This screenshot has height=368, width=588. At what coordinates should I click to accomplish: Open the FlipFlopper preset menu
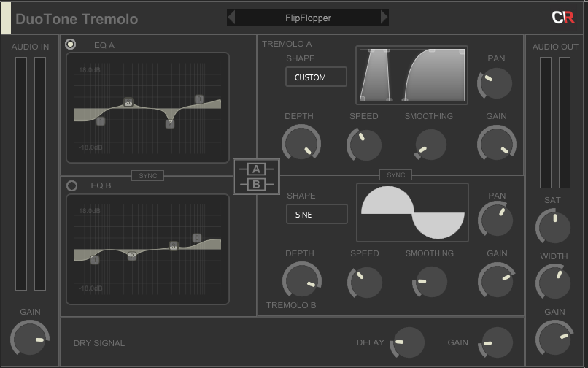(308, 18)
